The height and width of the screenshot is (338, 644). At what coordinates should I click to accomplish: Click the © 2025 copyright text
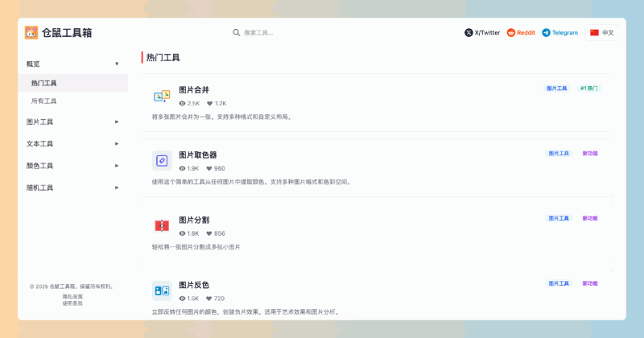coord(72,286)
